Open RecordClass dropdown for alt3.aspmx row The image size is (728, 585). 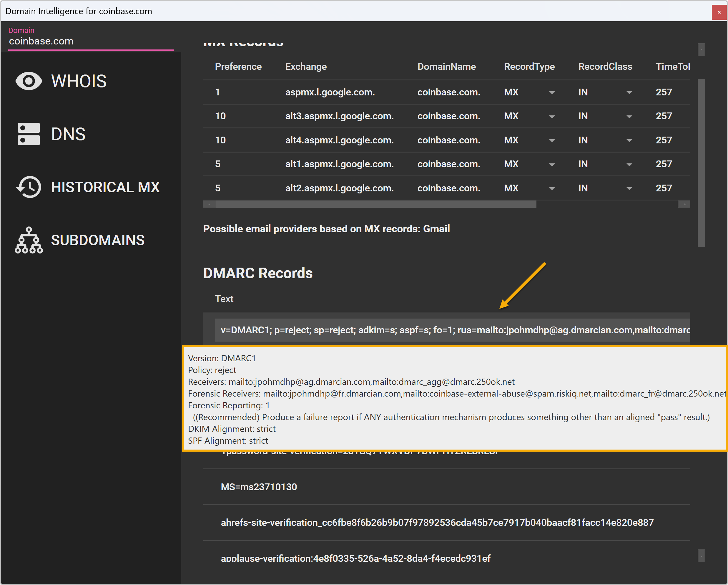pos(629,117)
